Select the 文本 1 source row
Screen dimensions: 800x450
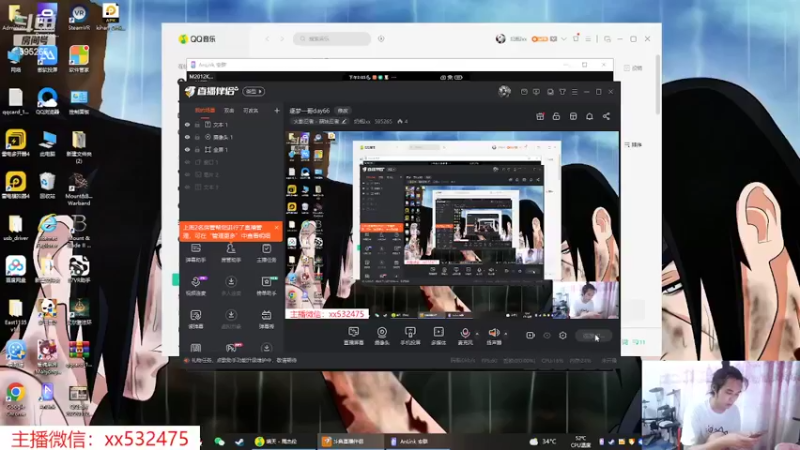(231, 124)
